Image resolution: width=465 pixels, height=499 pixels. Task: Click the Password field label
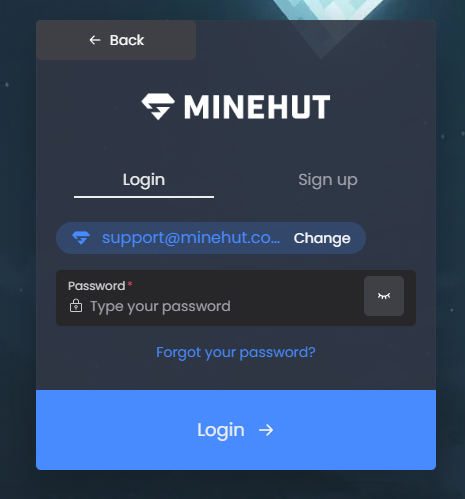[x=96, y=286]
